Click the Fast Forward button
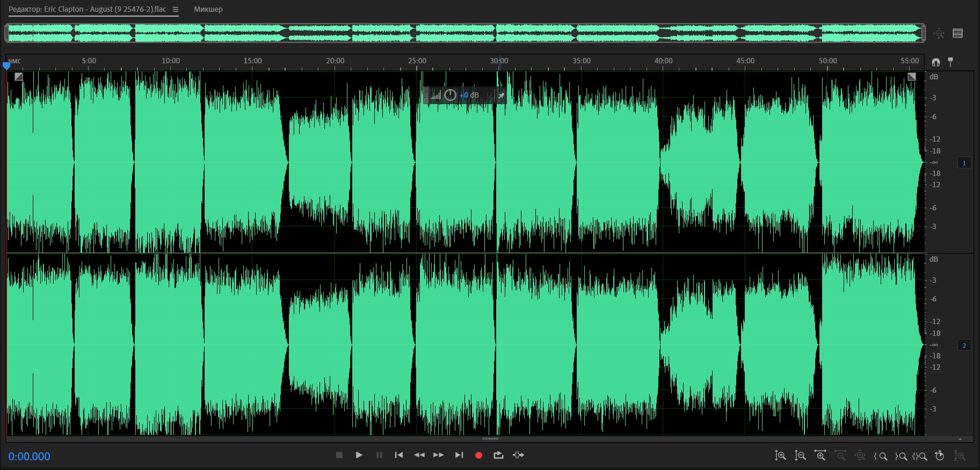The height and width of the screenshot is (470, 980). (x=439, y=455)
